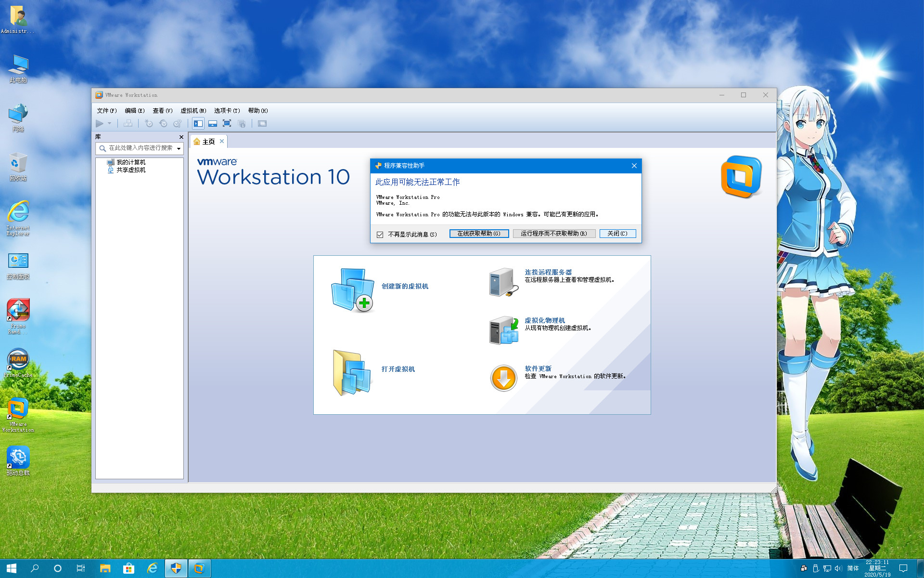Screen dimensions: 924x578
Task: Click the 连接远程服务器 link
Action: pos(548,272)
